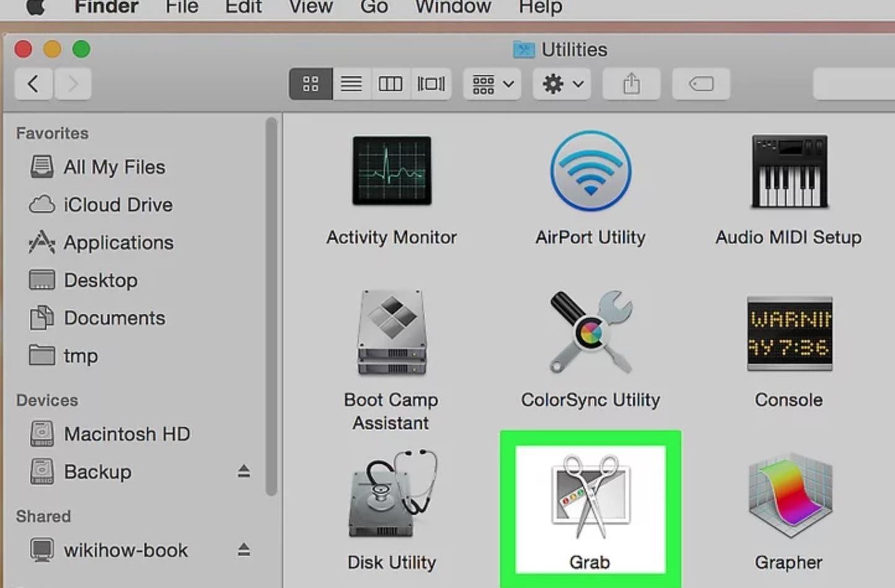The image size is (895, 588).
Task: Launch Activity Monitor from Utilities
Action: pyautogui.click(x=392, y=171)
